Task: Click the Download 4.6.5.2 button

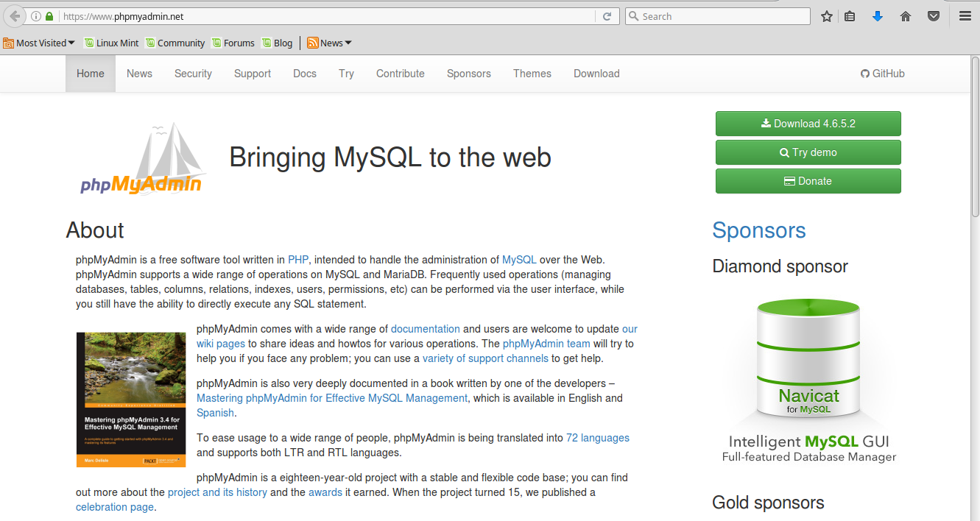Action: pos(808,124)
